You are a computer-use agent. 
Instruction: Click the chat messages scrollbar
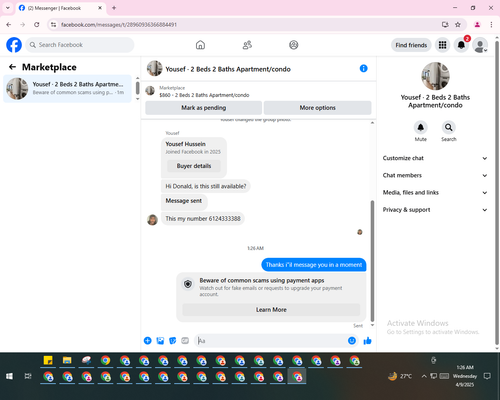pyautogui.click(x=372, y=261)
